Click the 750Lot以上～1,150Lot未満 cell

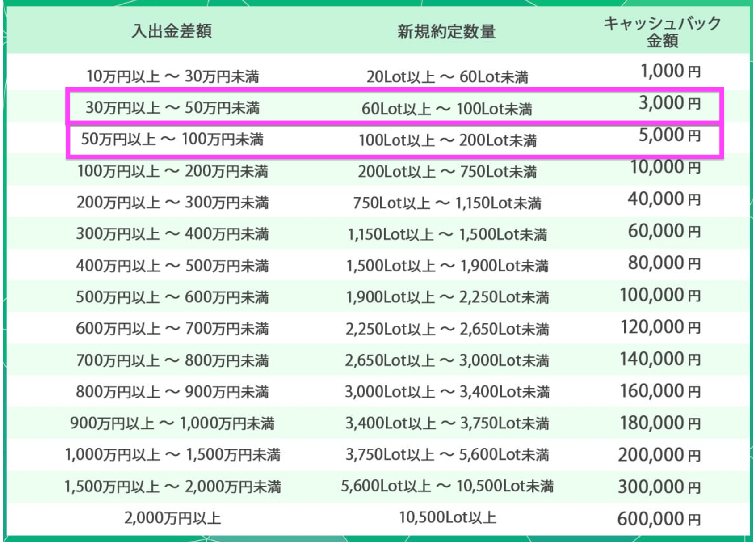point(447,203)
